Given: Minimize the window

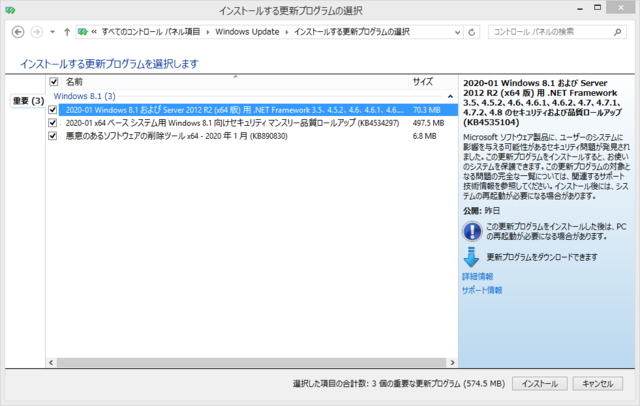Looking at the screenshot, I should (x=580, y=8).
